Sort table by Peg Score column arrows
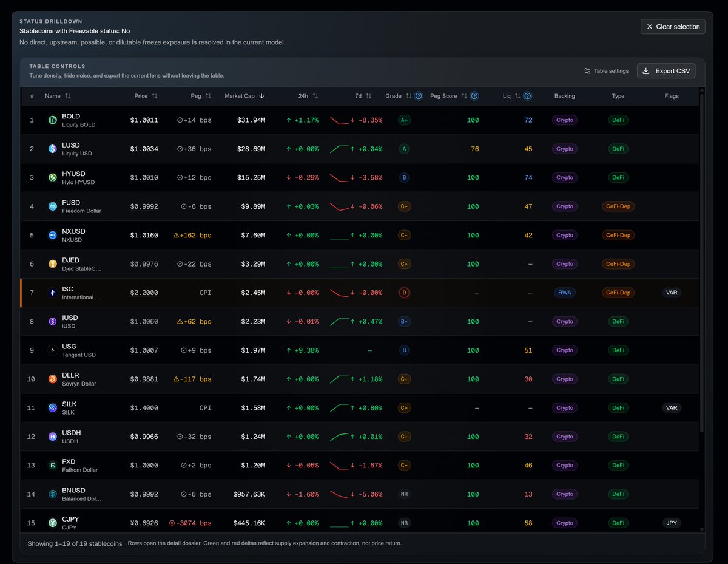The image size is (728, 564). [464, 96]
